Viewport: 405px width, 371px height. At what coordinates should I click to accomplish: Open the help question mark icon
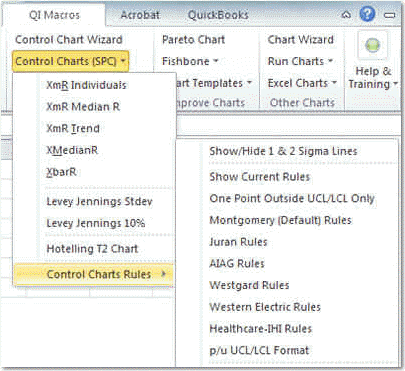[x=367, y=14]
